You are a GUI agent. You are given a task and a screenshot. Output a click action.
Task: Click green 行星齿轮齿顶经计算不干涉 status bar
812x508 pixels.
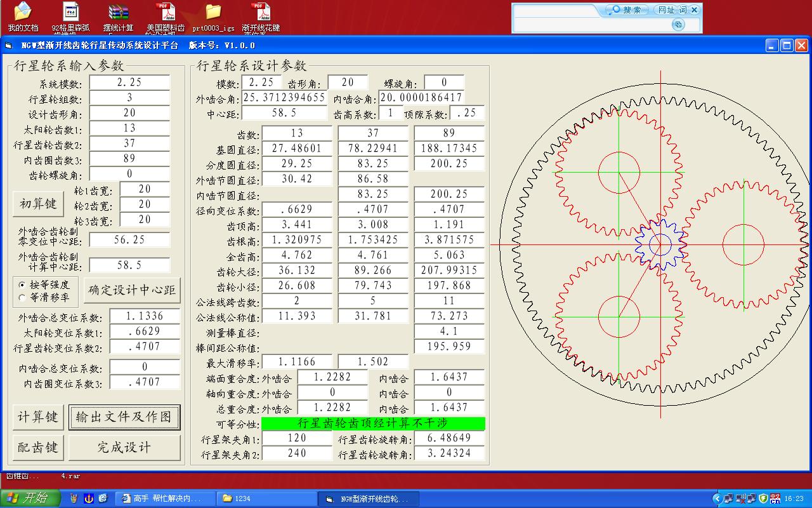(373, 423)
